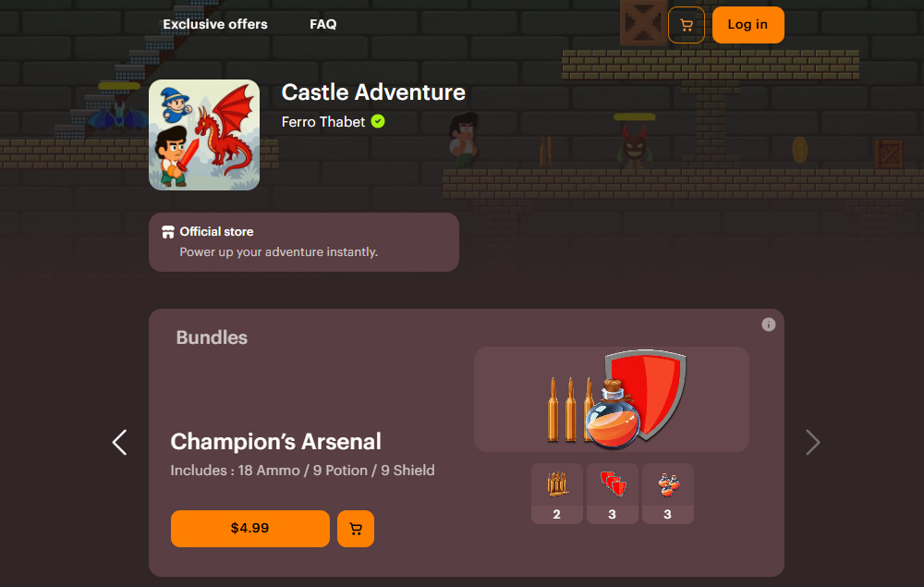Select the Shield item thumbnail
924x587 pixels.
[613, 494]
